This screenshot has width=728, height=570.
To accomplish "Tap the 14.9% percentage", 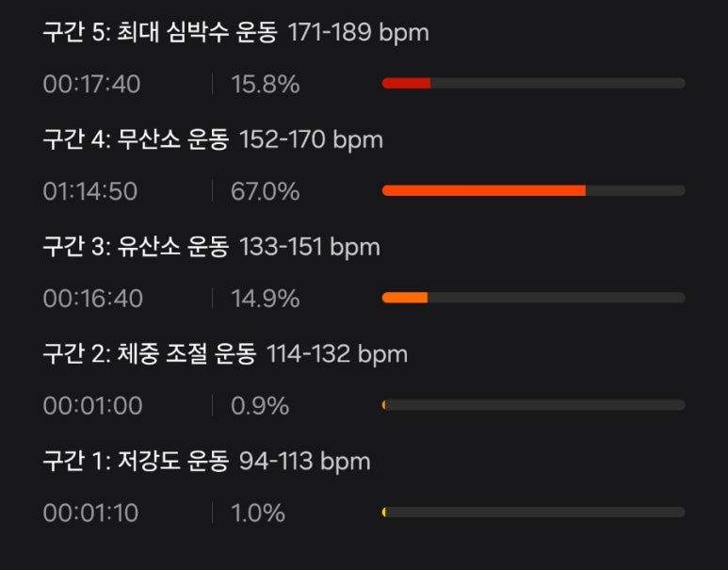I will pos(265,299).
